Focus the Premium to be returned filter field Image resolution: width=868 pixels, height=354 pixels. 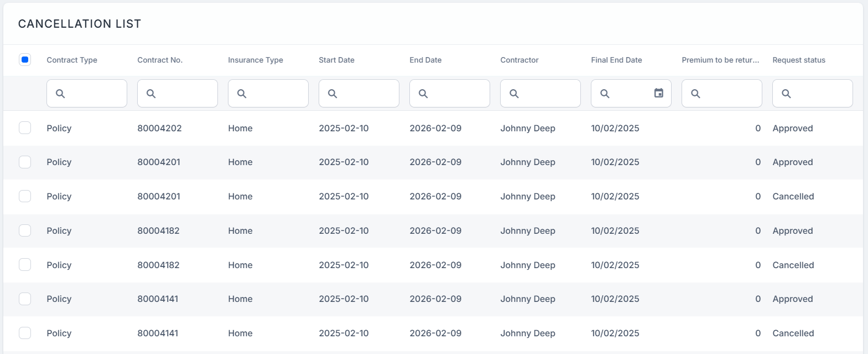(x=727, y=94)
